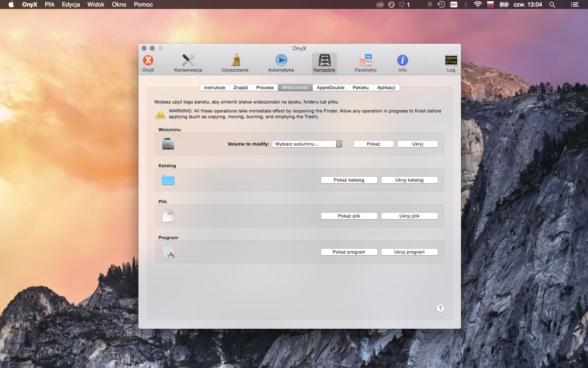Image resolution: width=588 pixels, height=368 pixels.
Task: Open the Edycja menu
Action: pos(71,4)
